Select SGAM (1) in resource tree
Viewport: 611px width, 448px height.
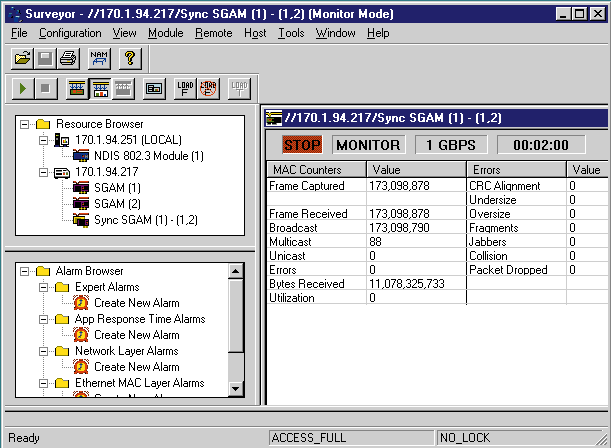click(x=117, y=188)
